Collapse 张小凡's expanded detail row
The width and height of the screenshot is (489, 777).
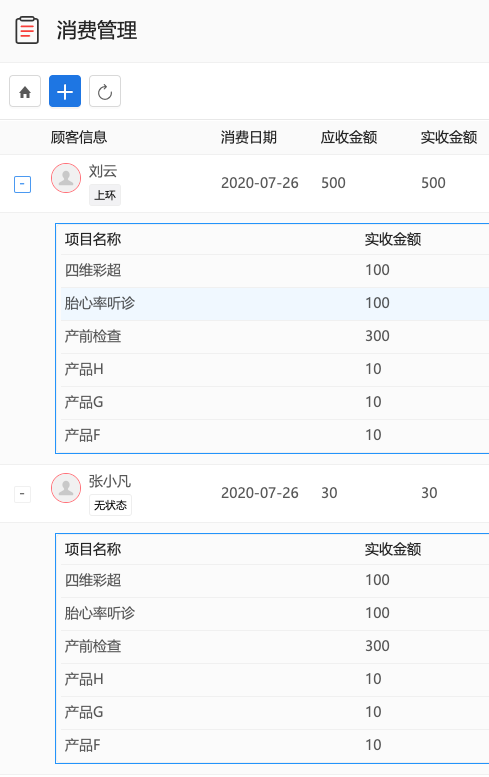tap(22, 494)
